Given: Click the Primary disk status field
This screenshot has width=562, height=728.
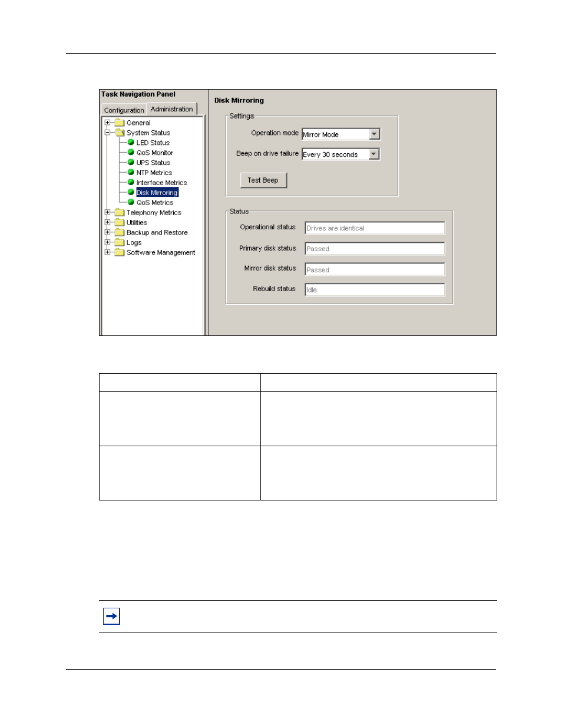Looking at the screenshot, I should pos(375,249).
